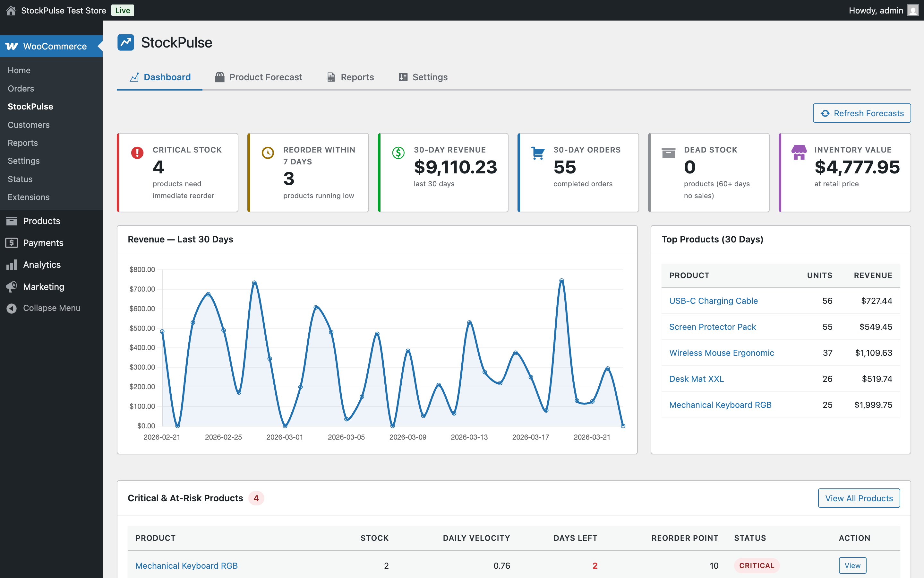Open Desk Mat XXL product link

point(697,379)
